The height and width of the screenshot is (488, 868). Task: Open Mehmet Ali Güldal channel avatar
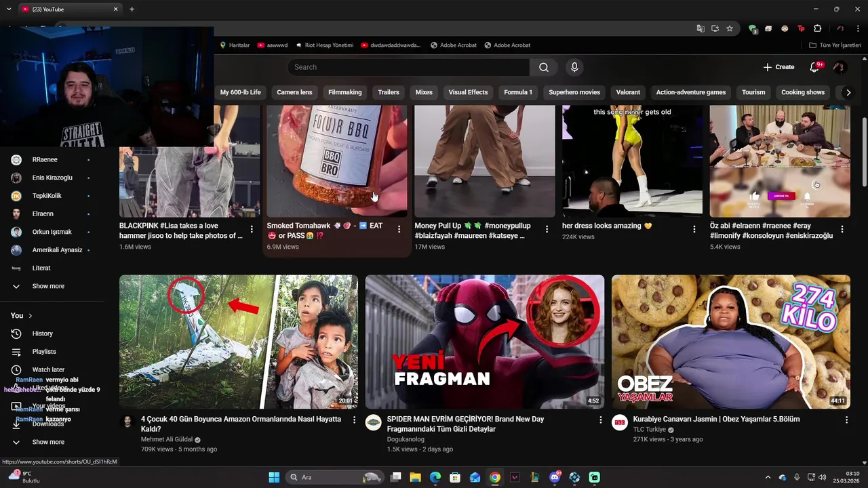127,422
